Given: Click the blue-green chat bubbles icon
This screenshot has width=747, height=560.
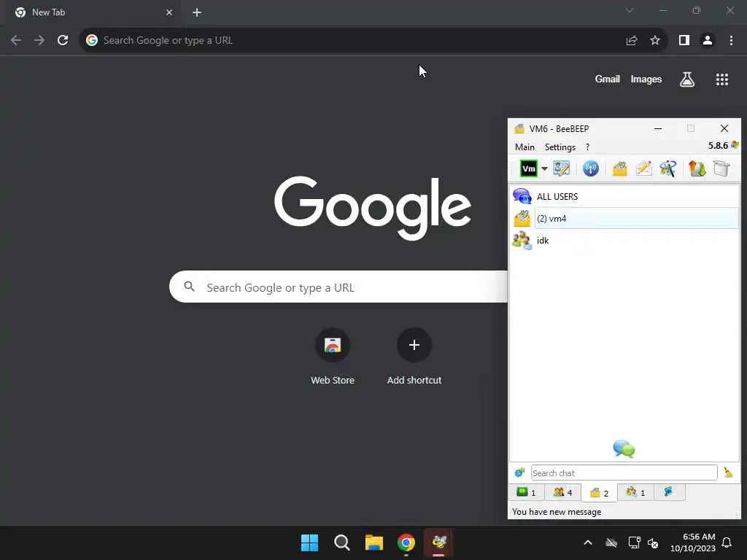Looking at the screenshot, I should pos(624,448).
